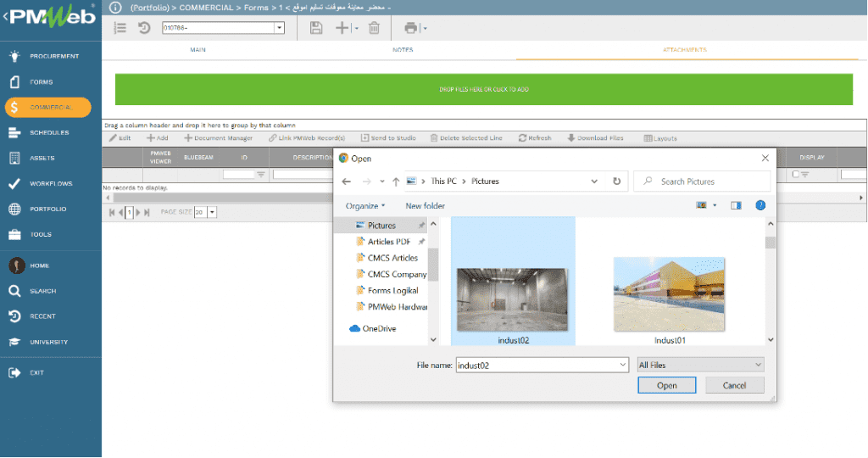Go back in the Open dialog

347,182
